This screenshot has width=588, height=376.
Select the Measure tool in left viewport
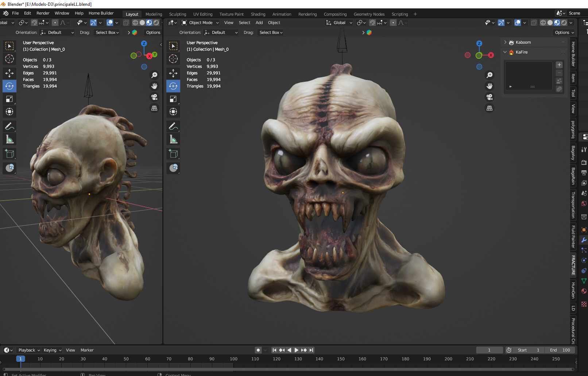tap(9, 139)
